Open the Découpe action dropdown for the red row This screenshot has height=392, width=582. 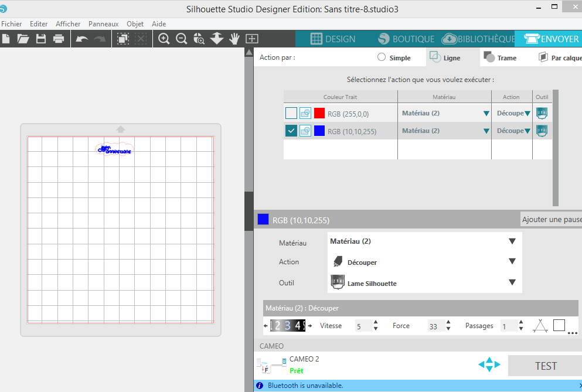point(527,114)
